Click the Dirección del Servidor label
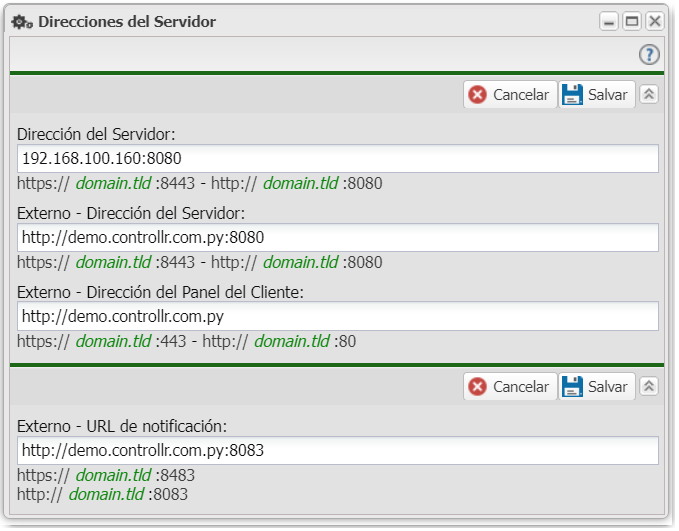The width and height of the screenshot is (679, 531). [x=96, y=134]
